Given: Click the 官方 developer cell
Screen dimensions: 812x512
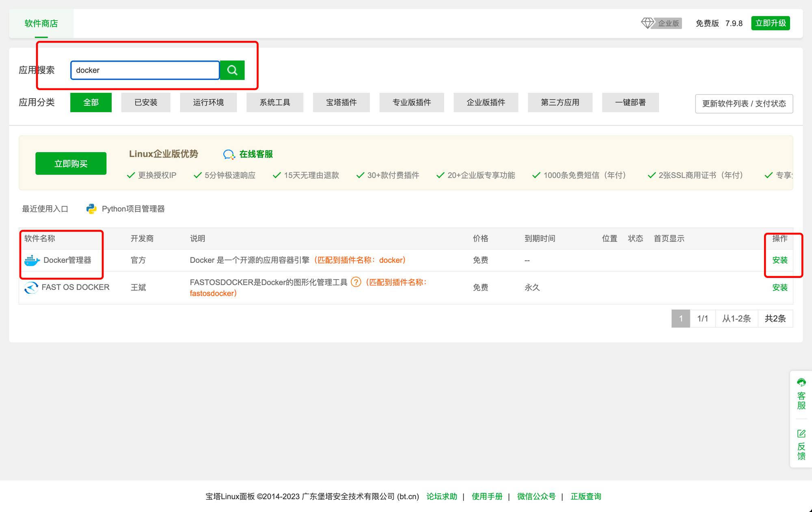Looking at the screenshot, I should coord(138,260).
